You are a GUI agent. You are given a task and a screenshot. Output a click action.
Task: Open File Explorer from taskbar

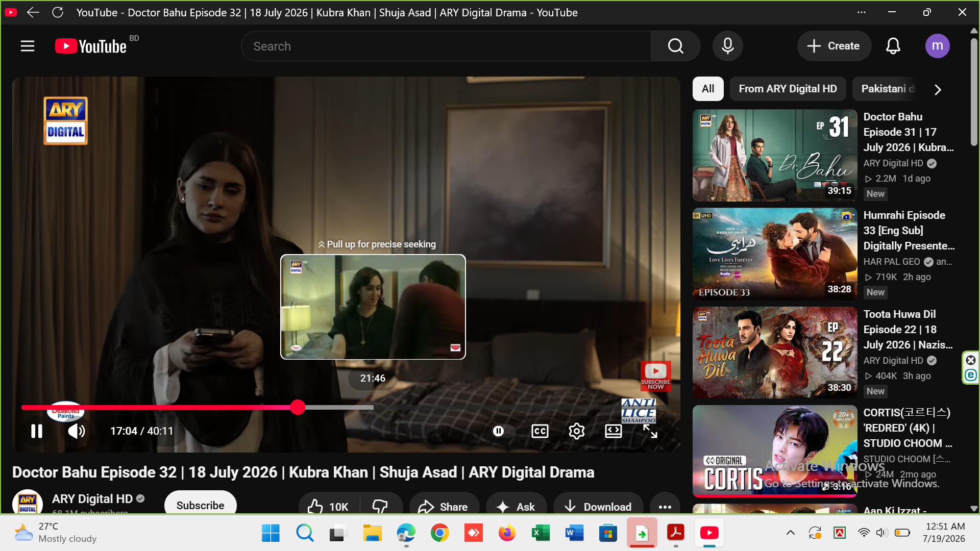point(372,533)
